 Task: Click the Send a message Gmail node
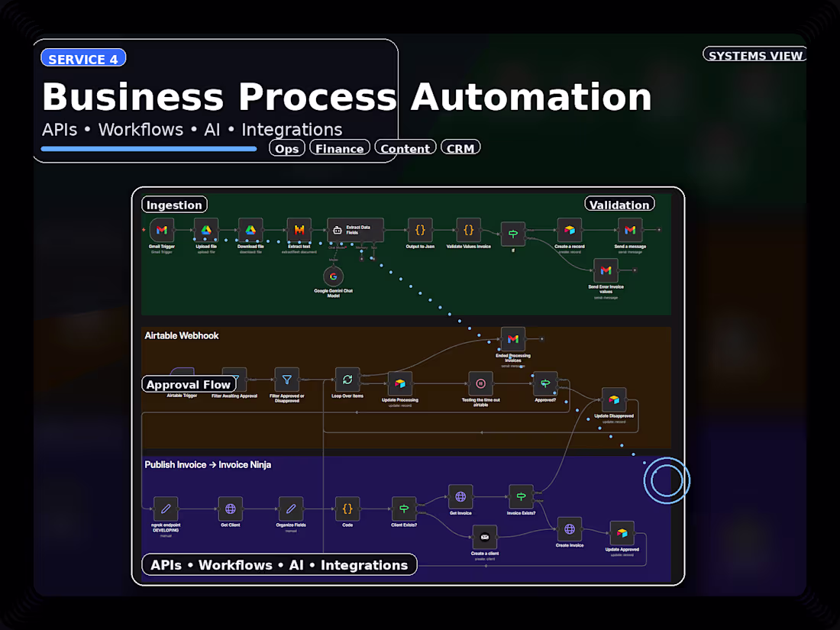coord(630,230)
